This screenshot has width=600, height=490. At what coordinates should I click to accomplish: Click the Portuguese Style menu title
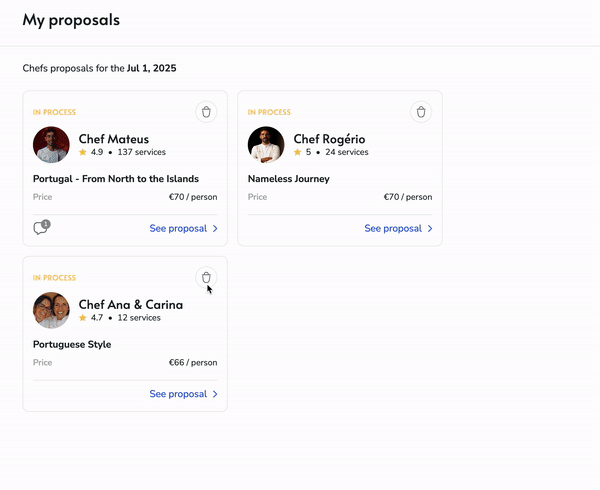pyautogui.click(x=72, y=344)
